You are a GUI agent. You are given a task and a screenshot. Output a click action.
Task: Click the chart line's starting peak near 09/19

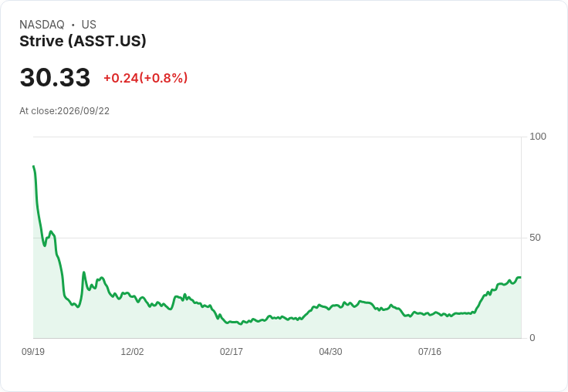pyautogui.click(x=34, y=167)
